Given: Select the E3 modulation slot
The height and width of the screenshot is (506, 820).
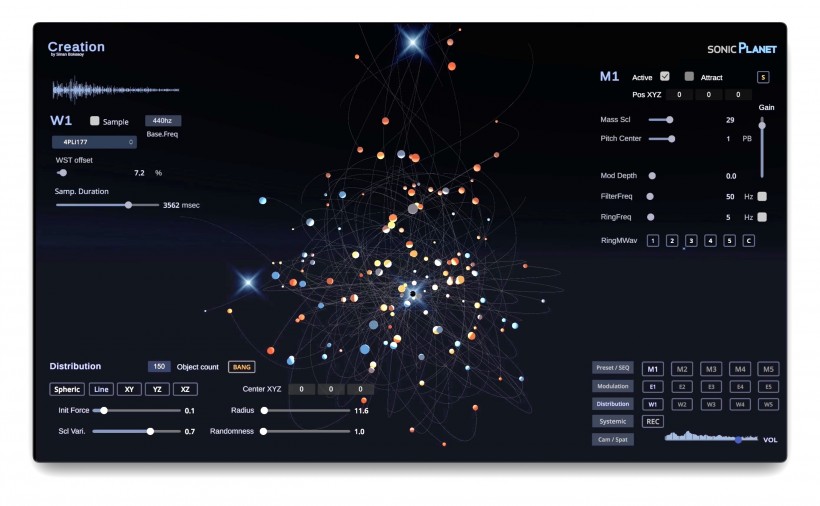Looking at the screenshot, I should [x=710, y=386].
